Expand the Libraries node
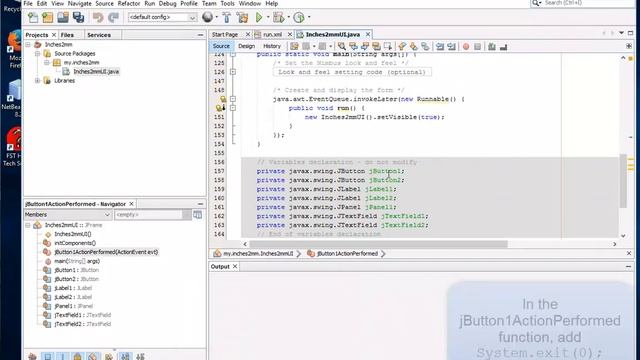This screenshot has width=640, height=360. click(37, 80)
